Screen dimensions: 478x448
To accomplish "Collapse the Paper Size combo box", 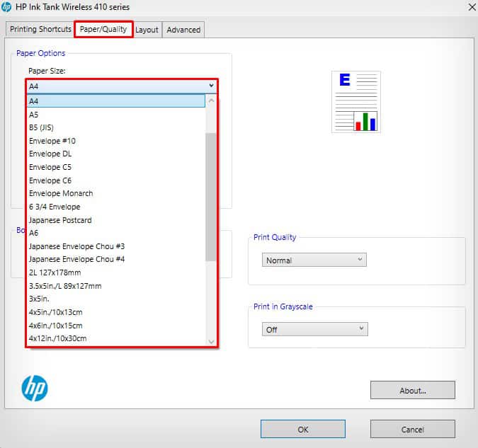I will tap(122, 86).
